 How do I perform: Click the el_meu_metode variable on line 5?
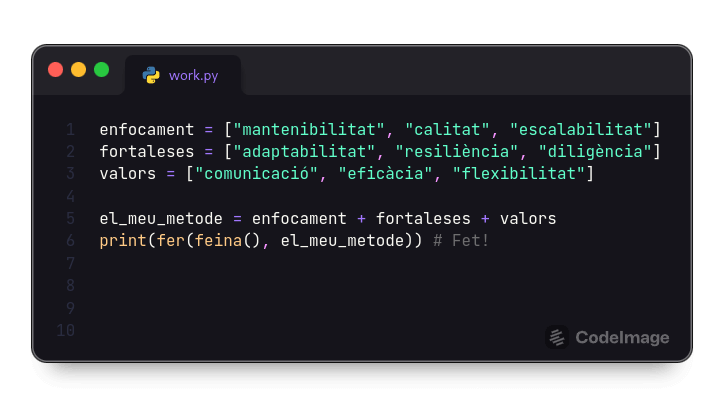161,219
